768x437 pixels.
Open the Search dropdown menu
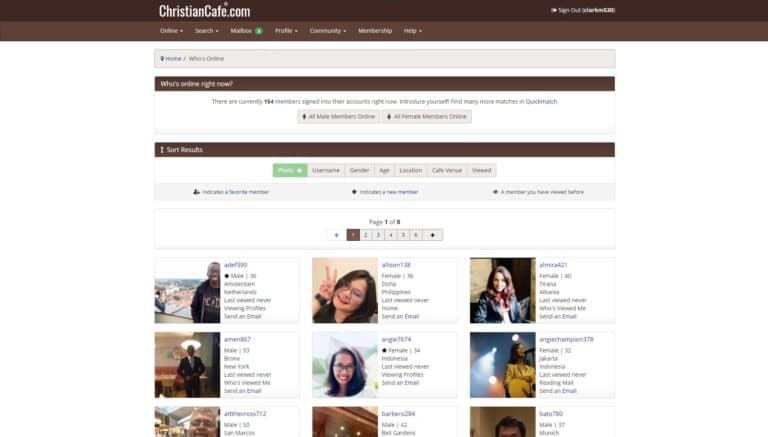pyautogui.click(x=207, y=30)
